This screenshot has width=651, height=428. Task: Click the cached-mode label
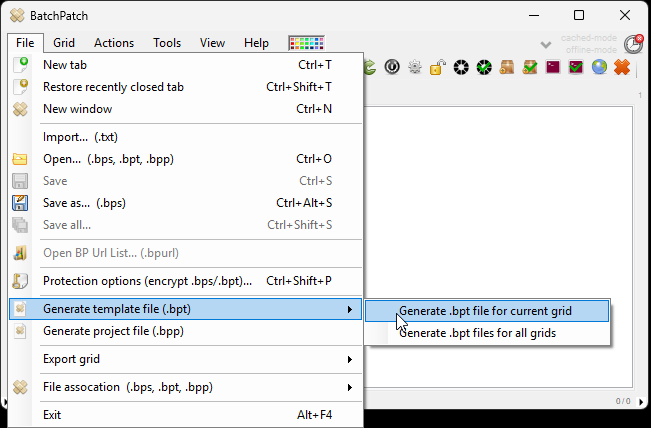coord(588,38)
